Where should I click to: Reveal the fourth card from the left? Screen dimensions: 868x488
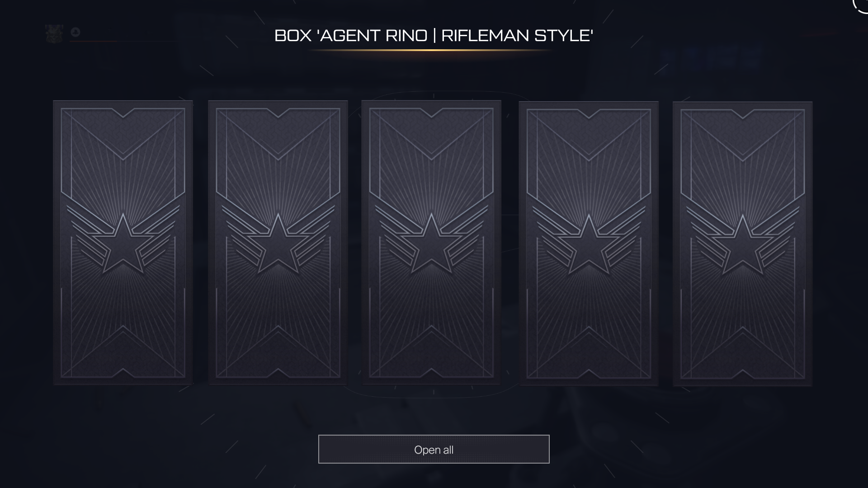point(589,244)
